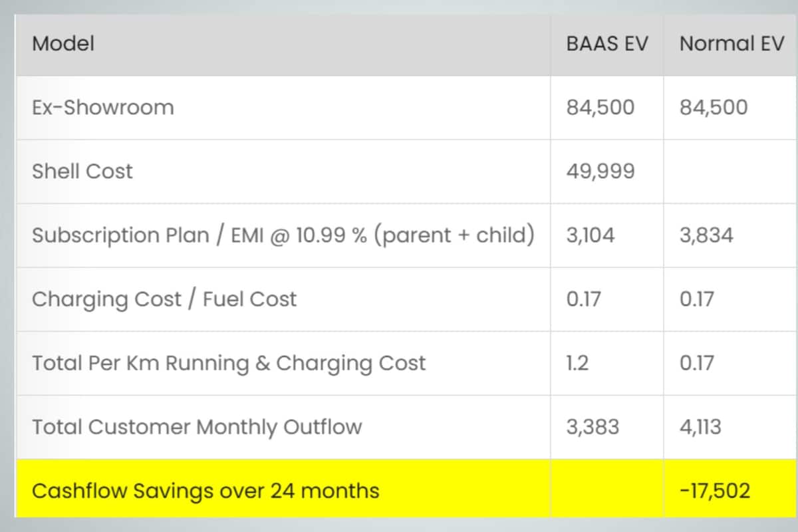Click the 3,383 monthly outflow value
Screen dimensions: 798x532
point(593,427)
